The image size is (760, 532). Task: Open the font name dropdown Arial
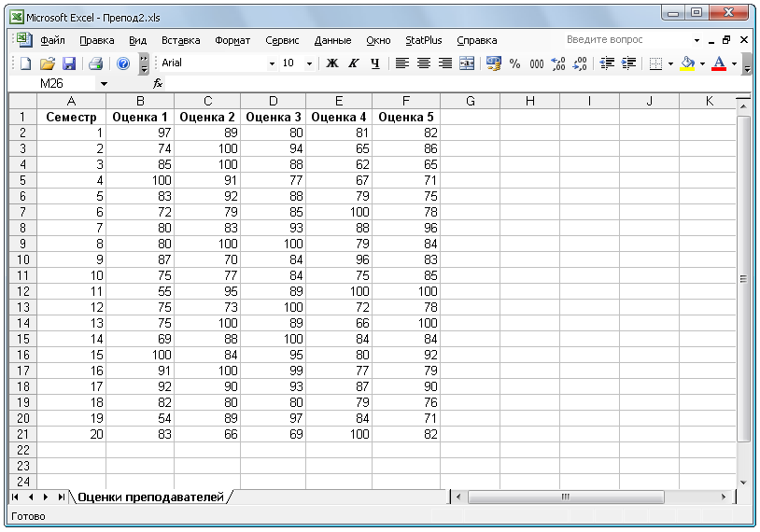click(x=272, y=63)
